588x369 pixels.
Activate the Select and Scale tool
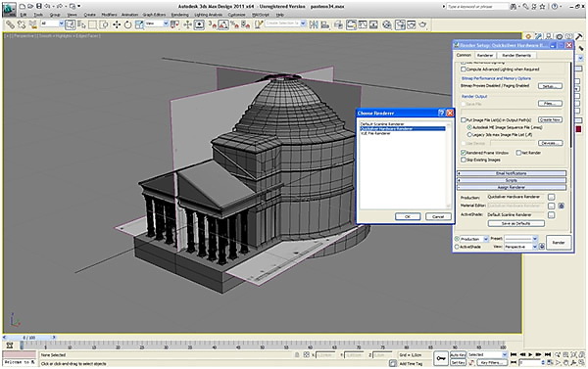pos(139,24)
